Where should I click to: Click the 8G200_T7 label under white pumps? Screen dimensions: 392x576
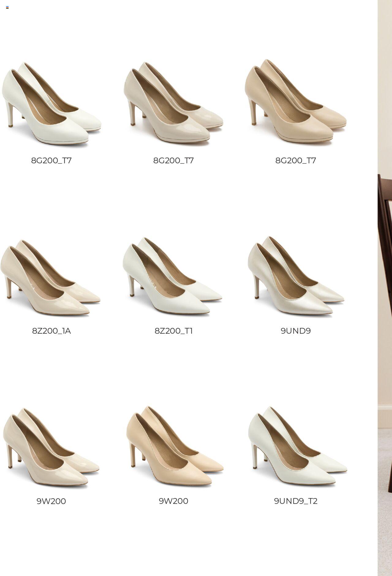51,161
